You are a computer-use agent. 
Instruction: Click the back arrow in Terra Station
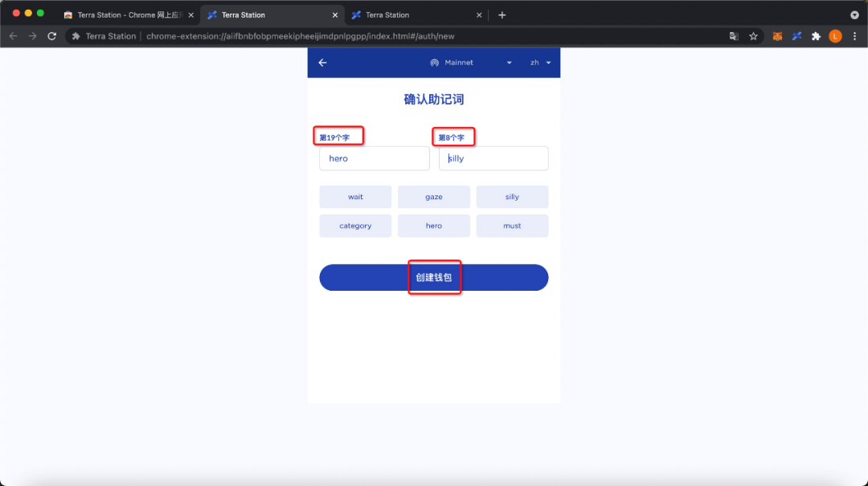coord(322,63)
